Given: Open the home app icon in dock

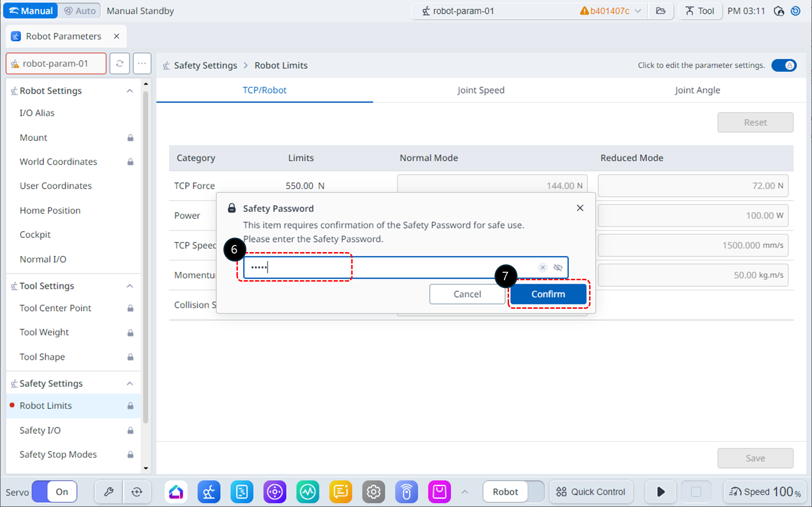Looking at the screenshot, I should coord(176,492).
